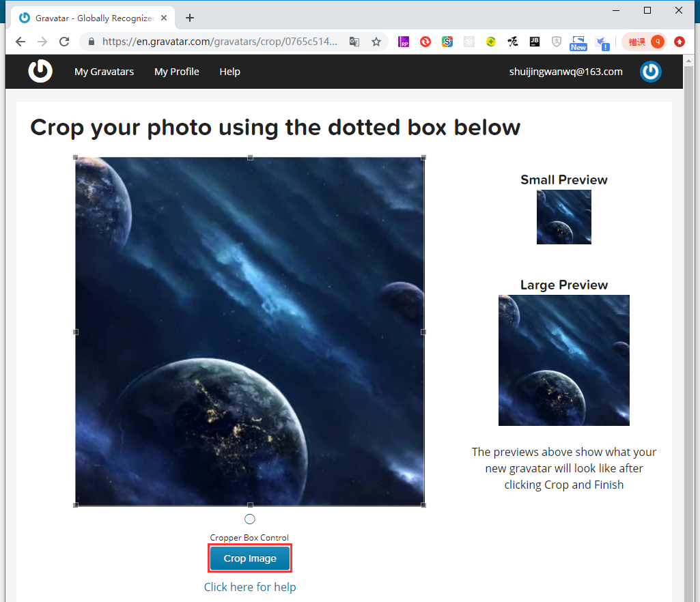
Task: Reload the page with the refresh button
Action: pyautogui.click(x=64, y=42)
